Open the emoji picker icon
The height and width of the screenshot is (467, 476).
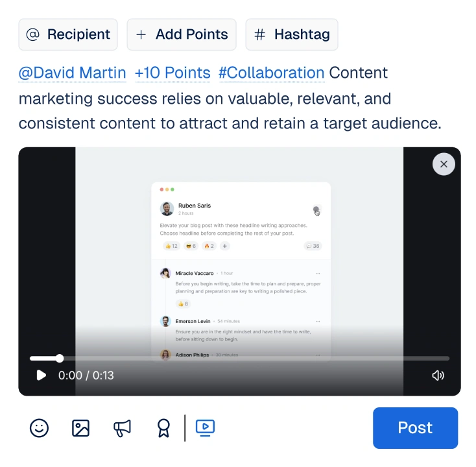coord(39,428)
